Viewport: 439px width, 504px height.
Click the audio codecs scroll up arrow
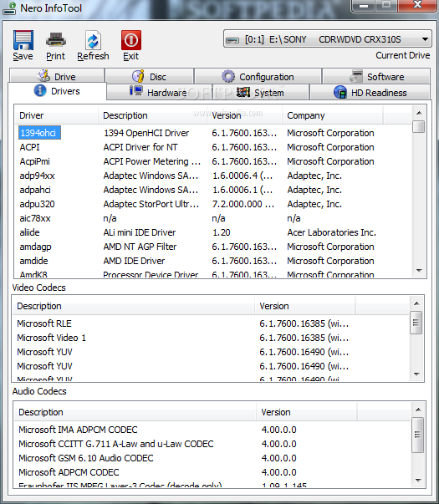click(418, 410)
